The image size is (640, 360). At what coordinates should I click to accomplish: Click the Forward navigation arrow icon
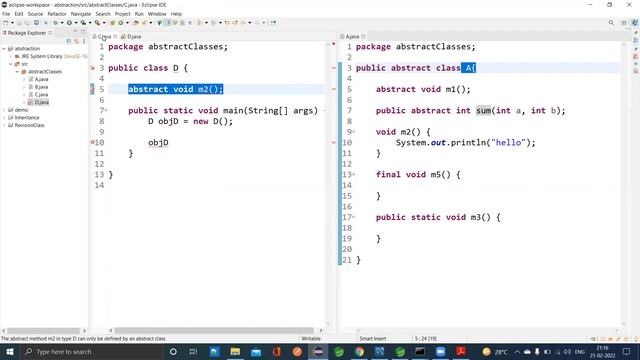(257, 23)
